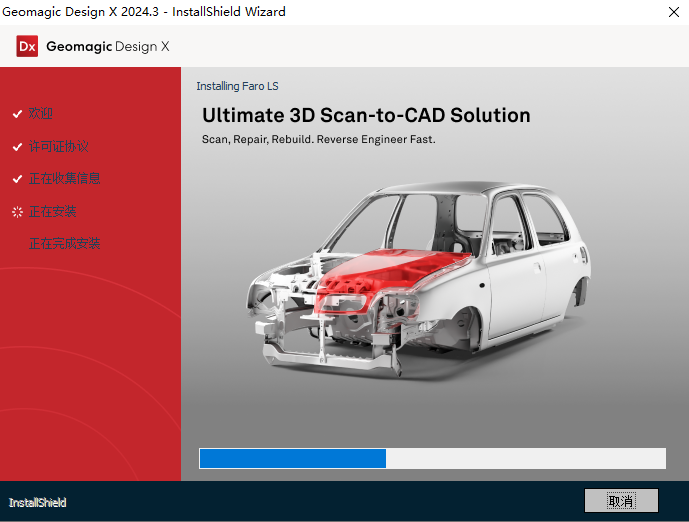Click the checkmark beside 欢迎
Viewport: 689px width, 522px height.
tap(17, 114)
